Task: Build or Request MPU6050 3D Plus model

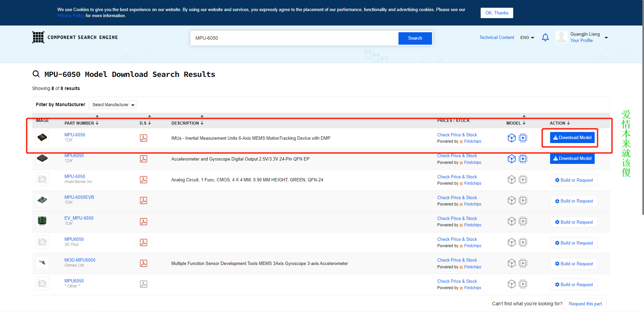Action: (574, 243)
